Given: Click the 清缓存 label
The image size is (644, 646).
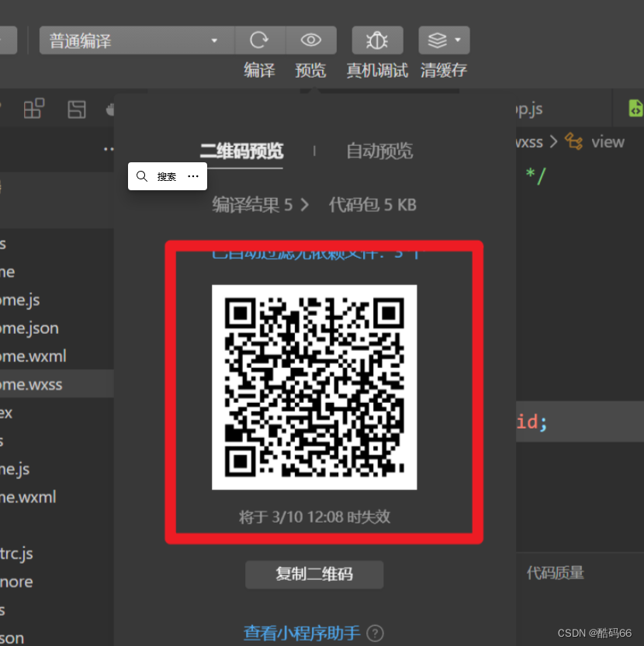Looking at the screenshot, I should 444,70.
